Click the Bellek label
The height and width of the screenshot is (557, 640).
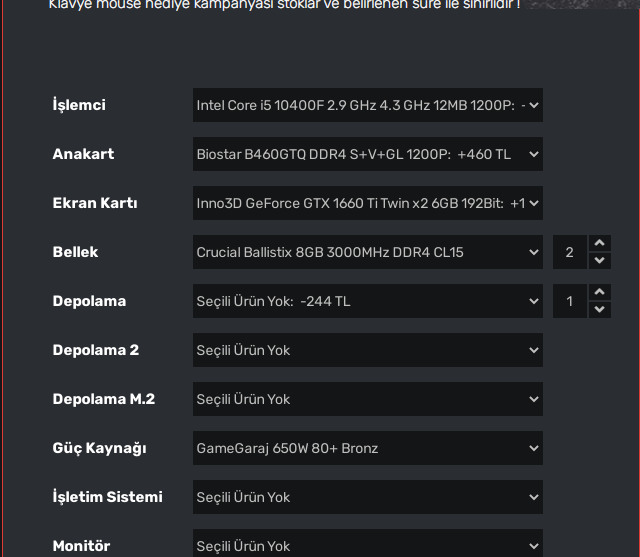click(x=76, y=252)
